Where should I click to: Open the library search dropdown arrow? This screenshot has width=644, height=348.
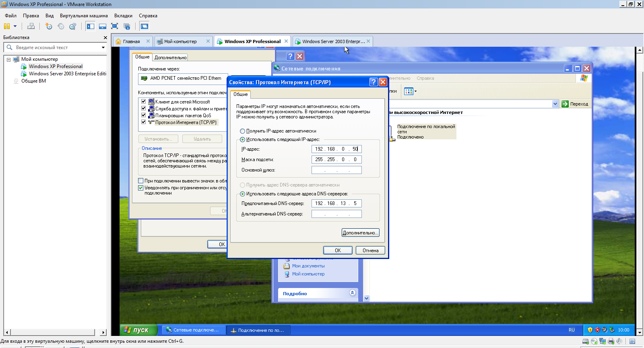[x=103, y=48]
